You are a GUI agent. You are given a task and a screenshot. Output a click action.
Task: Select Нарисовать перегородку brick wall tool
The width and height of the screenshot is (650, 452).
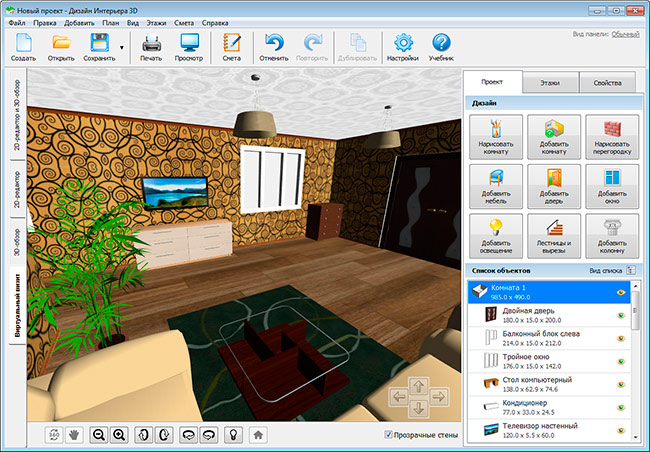[612, 137]
